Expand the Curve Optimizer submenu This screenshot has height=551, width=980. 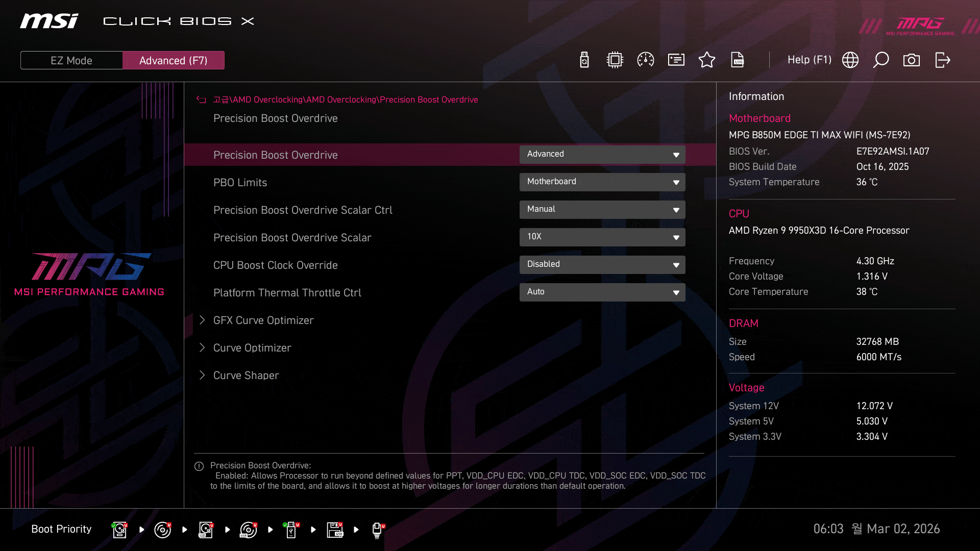click(x=252, y=348)
